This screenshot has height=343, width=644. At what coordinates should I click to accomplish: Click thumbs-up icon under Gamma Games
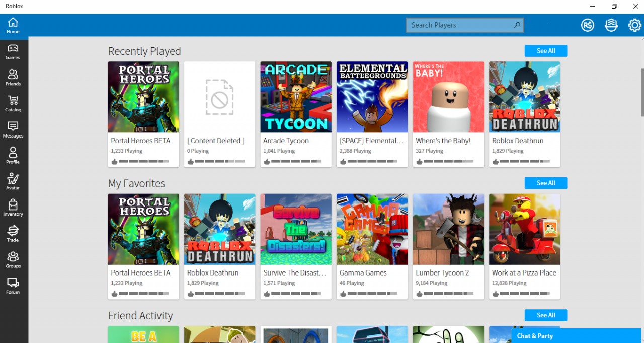pyautogui.click(x=343, y=294)
